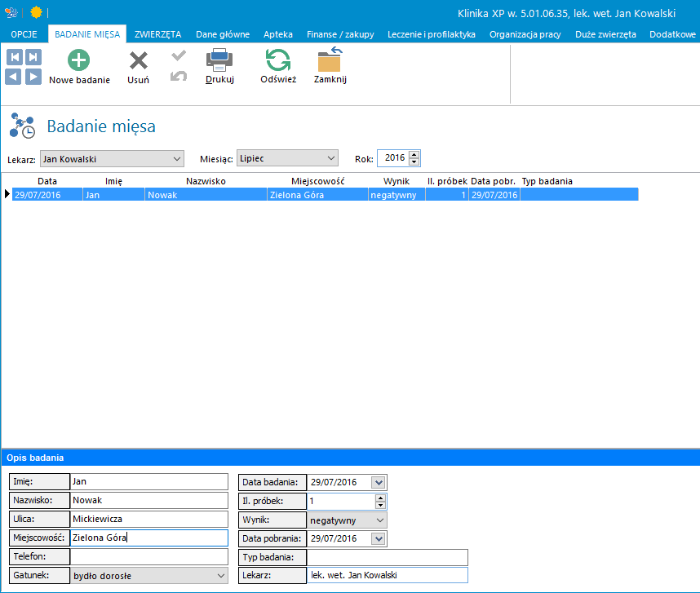Image resolution: width=700 pixels, height=593 pixels.
Task: Sort by the Data column header
Action: [47, 181]
